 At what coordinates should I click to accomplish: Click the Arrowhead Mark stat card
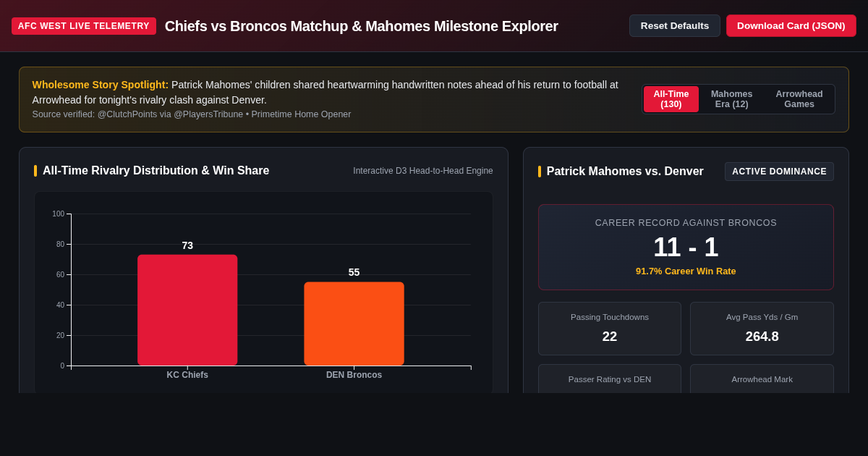(x=762, y=379)
